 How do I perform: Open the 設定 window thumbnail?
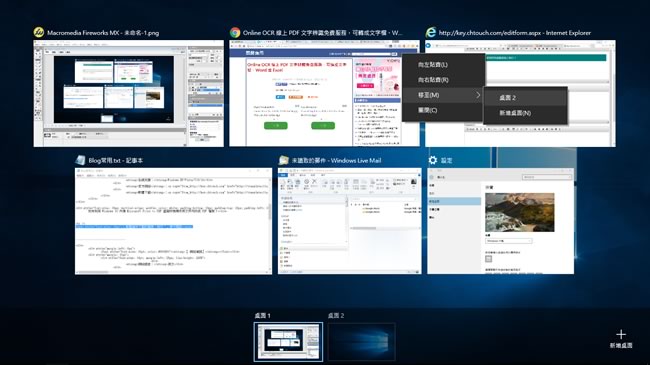[501, 221]
